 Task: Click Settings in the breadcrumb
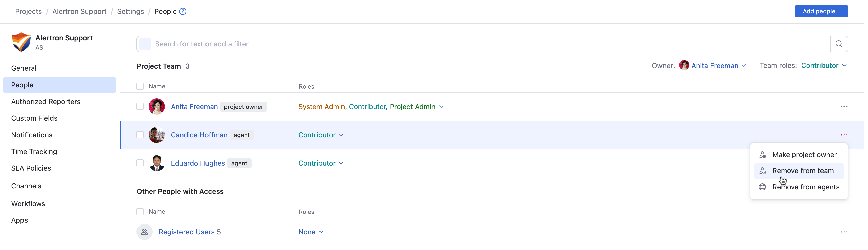(130, 11)
